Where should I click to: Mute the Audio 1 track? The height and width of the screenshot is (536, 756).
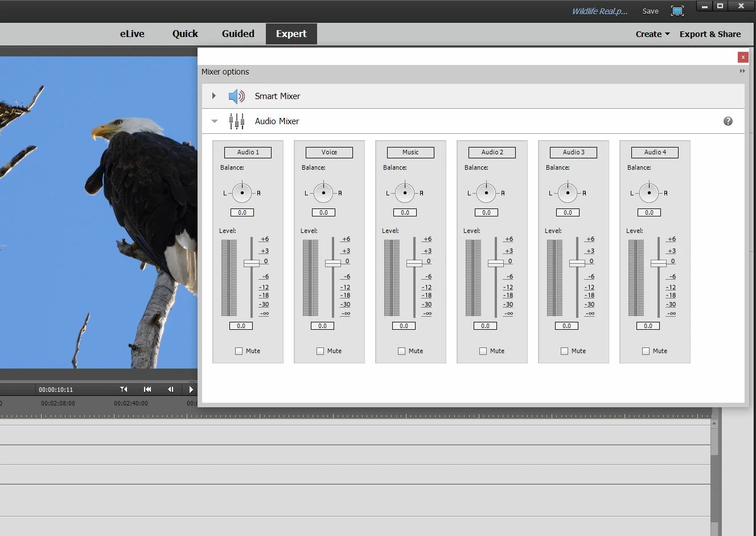click(x=239, y=351)
